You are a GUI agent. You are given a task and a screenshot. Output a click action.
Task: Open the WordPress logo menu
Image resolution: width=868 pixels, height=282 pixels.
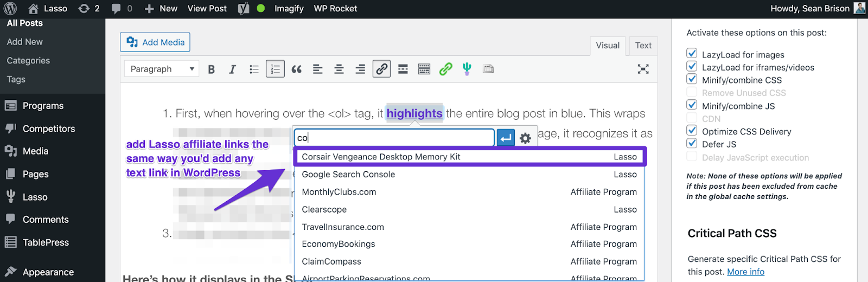point(10,9)
